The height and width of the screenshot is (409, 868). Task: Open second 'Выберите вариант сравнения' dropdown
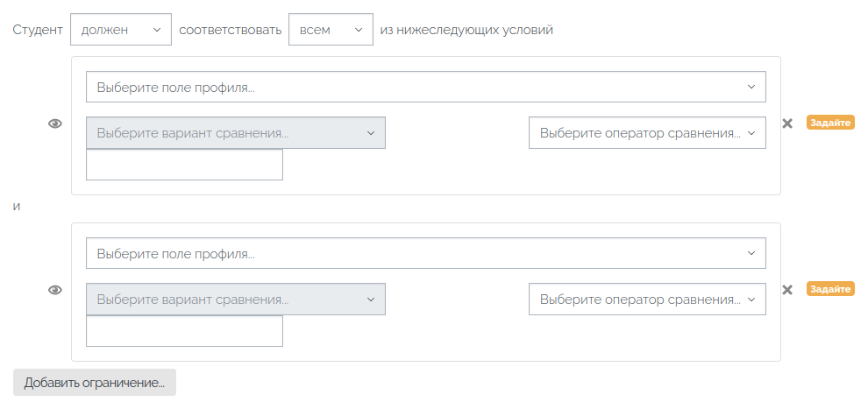pos(236,299)
